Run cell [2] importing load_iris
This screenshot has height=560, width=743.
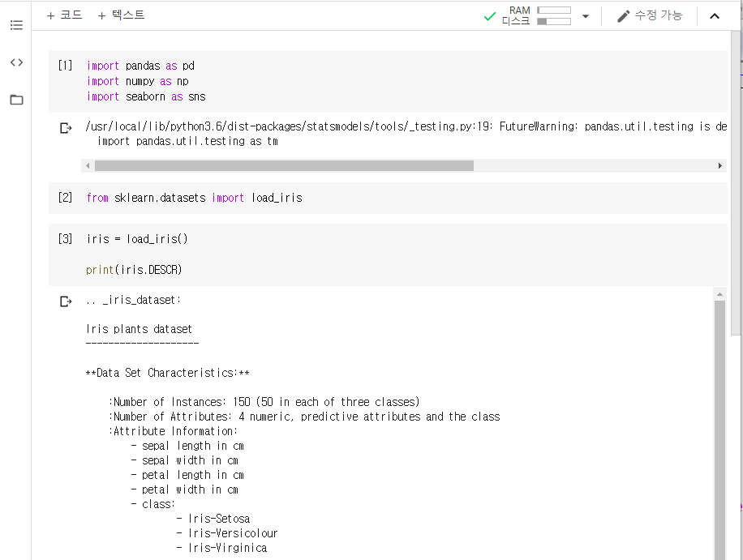click(x=65, y=198)
